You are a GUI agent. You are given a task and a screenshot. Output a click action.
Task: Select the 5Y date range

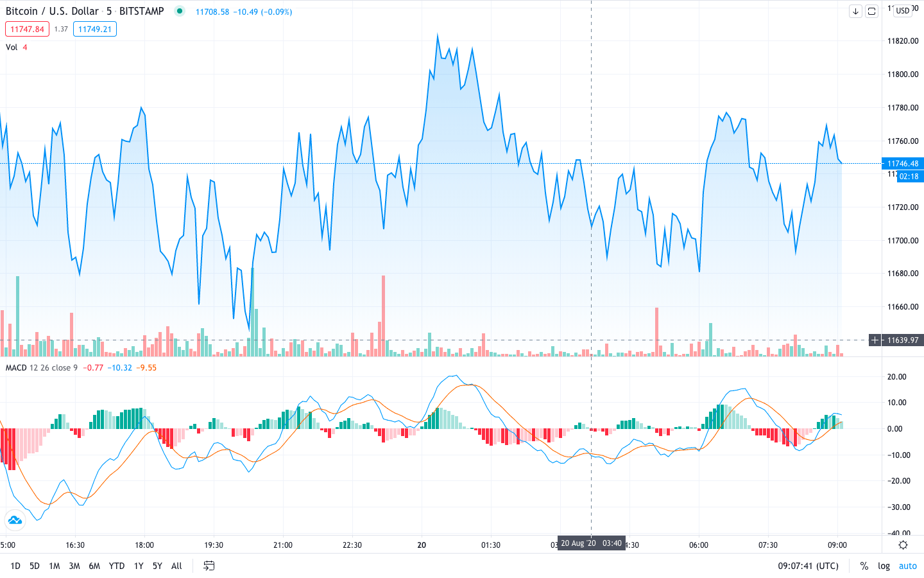click(157, 566)
